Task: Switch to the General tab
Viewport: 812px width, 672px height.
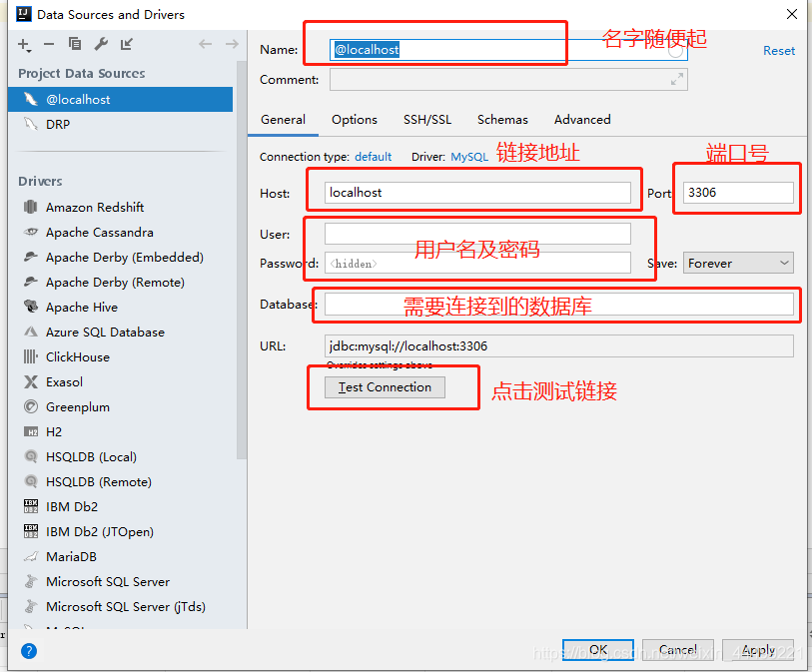Action: 283,120
